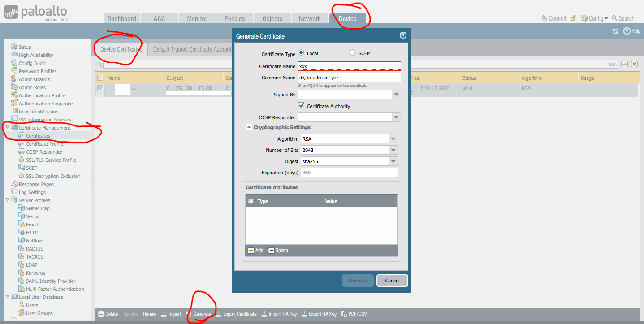Click the Add icon under Certificate Attributes
This screenshot has width=644, height=324.
pos(251,251)
